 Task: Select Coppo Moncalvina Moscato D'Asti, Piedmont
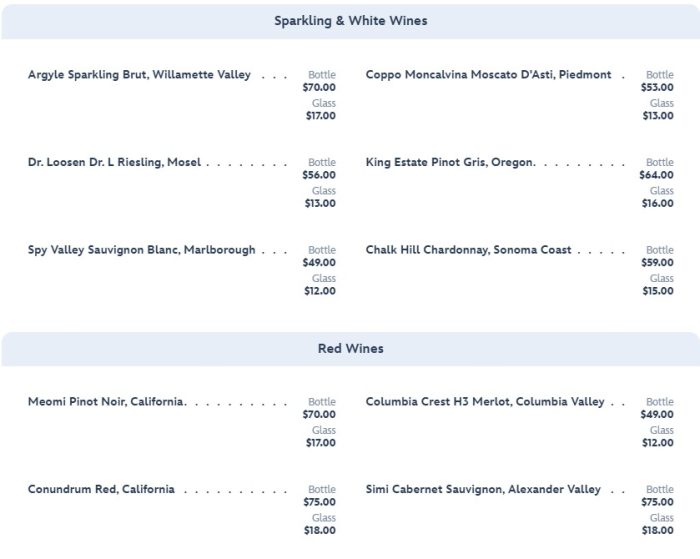(488, 75)
